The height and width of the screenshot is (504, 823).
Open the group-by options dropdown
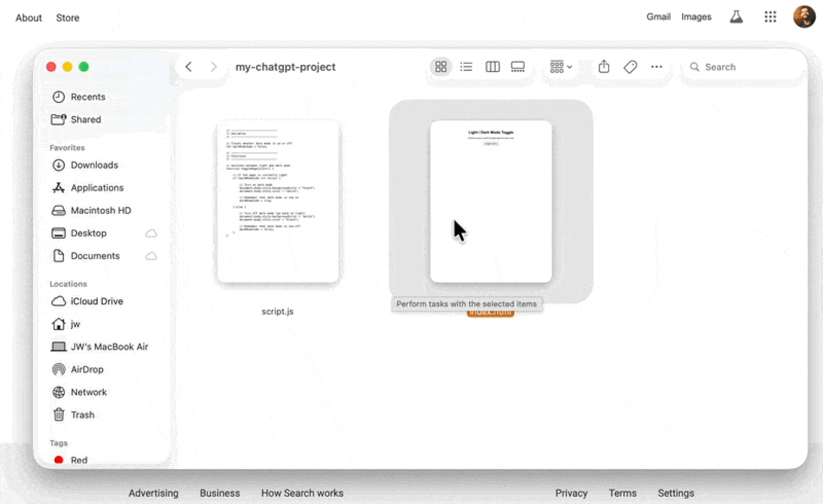[561, 67]
